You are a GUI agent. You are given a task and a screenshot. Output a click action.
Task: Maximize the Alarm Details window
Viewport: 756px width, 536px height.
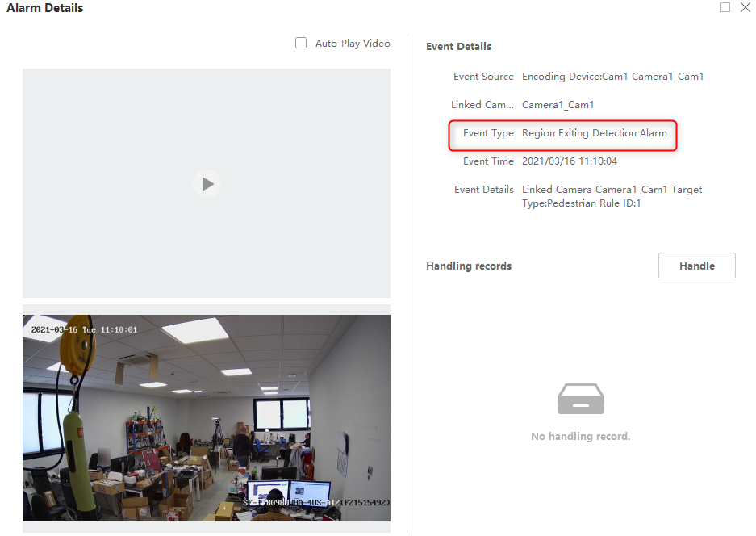725,7
